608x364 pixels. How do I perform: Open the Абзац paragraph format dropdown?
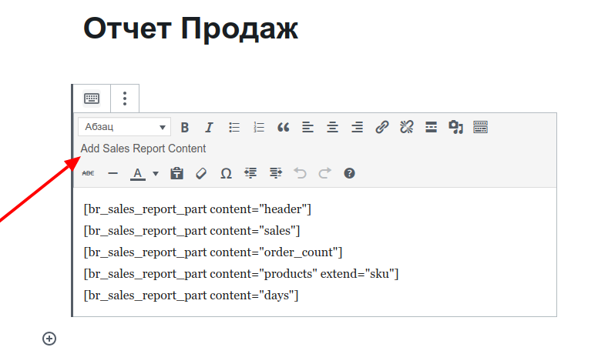124,128
